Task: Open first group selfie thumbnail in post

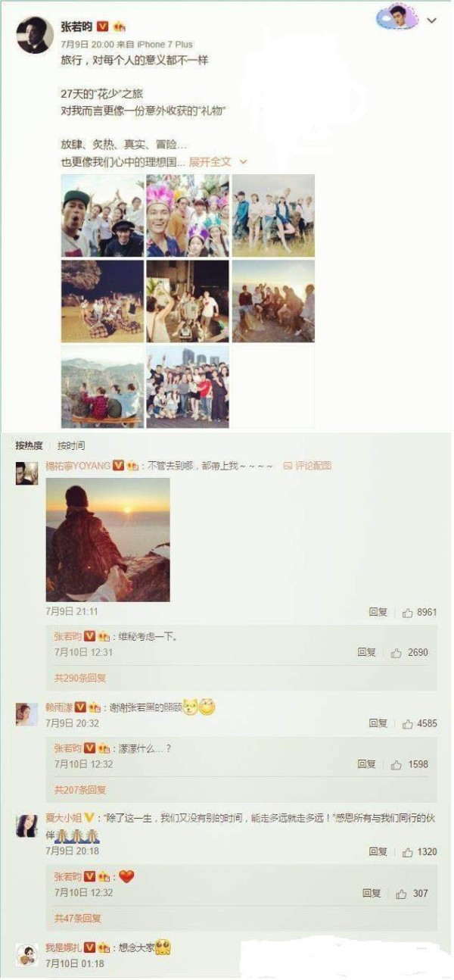Action: pyautogui.click(x=102, y=216)
